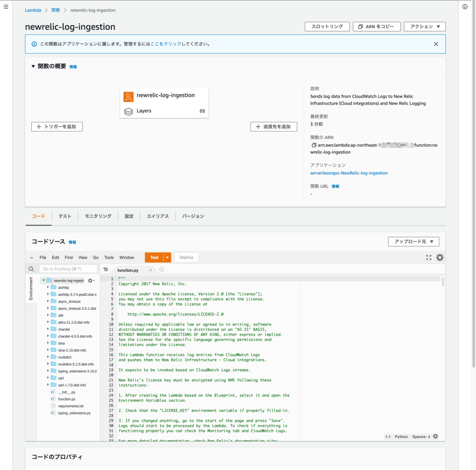The height and width of the screenshot is (470, 476).
Task: Collapse the 関数の概要 section
Action: click(x=33, y=66)
